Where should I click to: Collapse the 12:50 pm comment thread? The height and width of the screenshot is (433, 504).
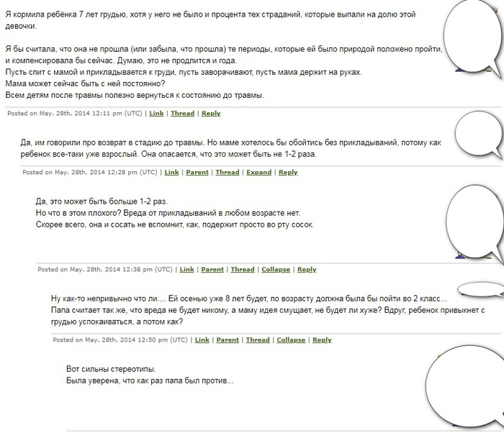[x=291, y=340]
